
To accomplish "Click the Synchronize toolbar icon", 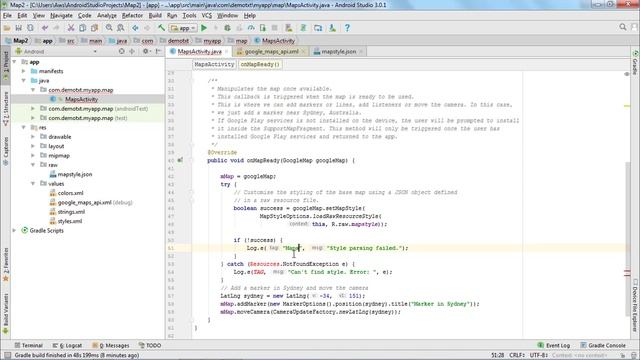I will (x=30, y=28).
